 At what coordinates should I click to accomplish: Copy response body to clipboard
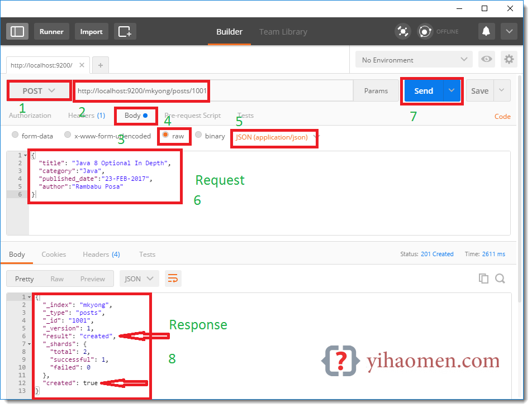point(483,279)
